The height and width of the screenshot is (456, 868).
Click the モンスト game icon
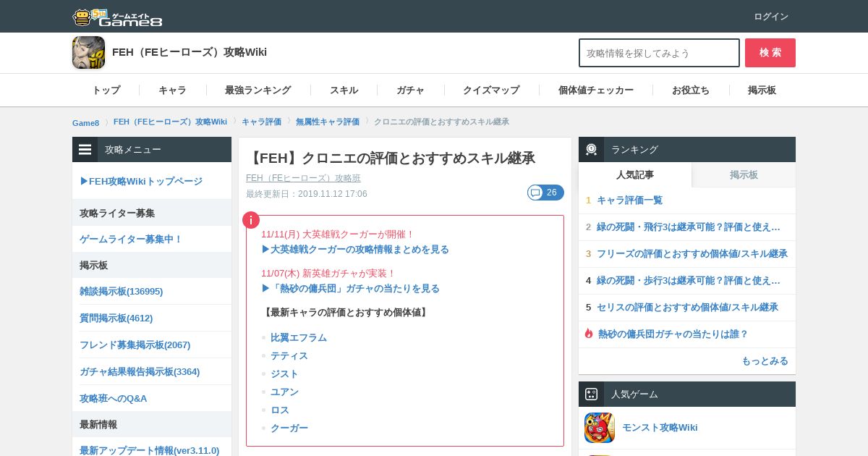pyautogui.click(x=600, y=428)
